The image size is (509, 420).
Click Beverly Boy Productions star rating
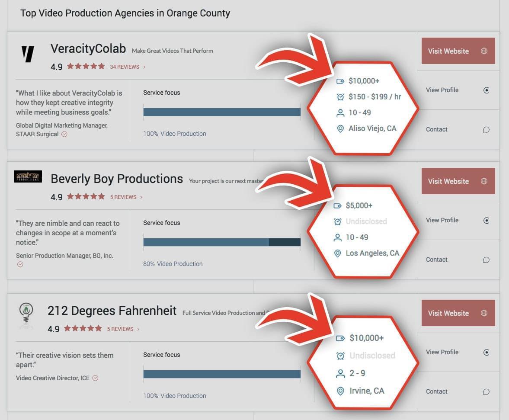(86, 197)
